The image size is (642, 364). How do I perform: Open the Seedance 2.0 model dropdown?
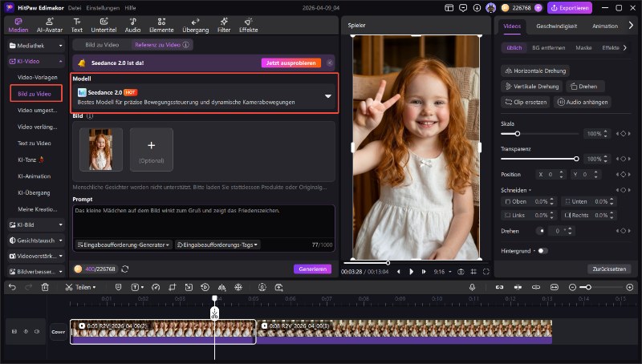pyautogui.click(x=327, y=96)
